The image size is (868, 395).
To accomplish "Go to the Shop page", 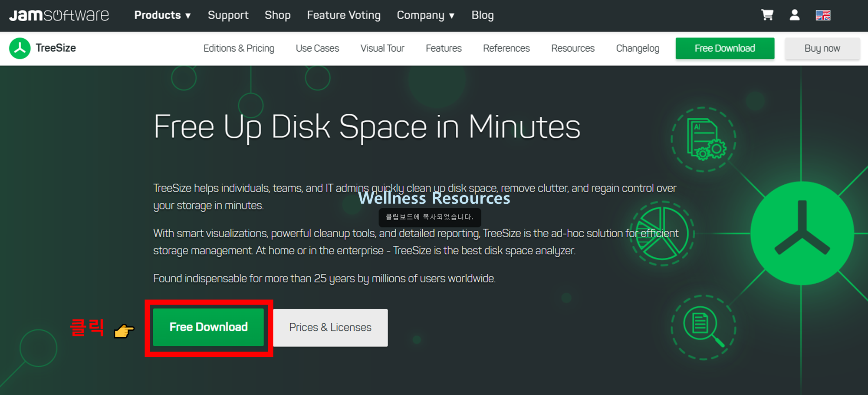I will pyautogui.click(x=278, y=15).
